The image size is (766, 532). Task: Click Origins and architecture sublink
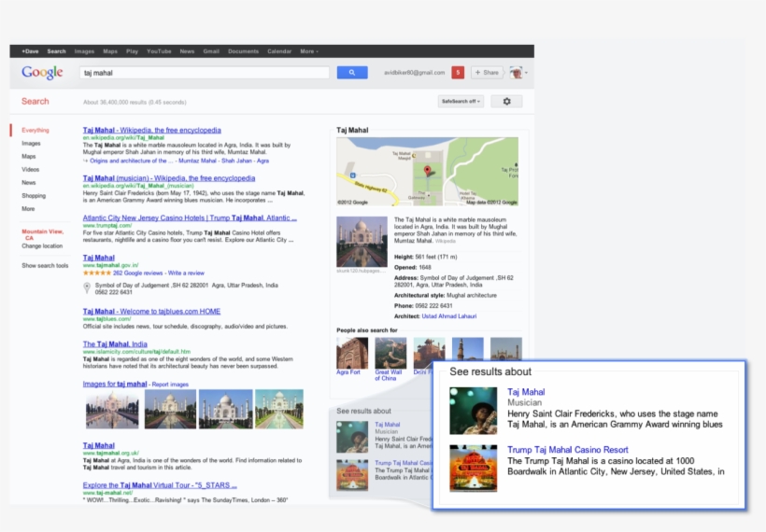[x=131, y=161]
